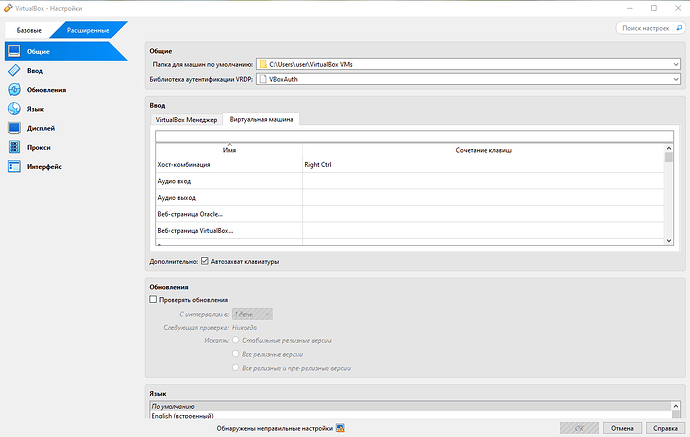690x437 pixels.
Task: Toggle Автозахват клавиатуры checkbox
Action: click(205, 261)
